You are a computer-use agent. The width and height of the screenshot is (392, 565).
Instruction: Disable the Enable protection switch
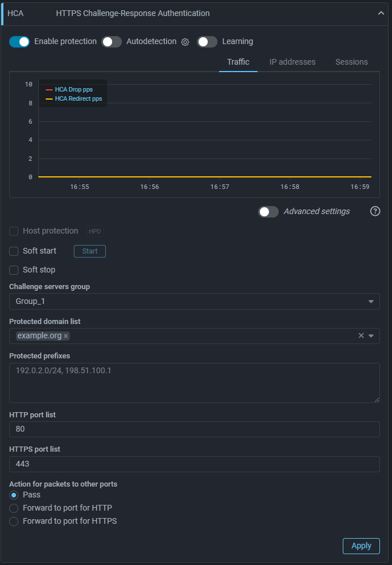click(19, 42)
